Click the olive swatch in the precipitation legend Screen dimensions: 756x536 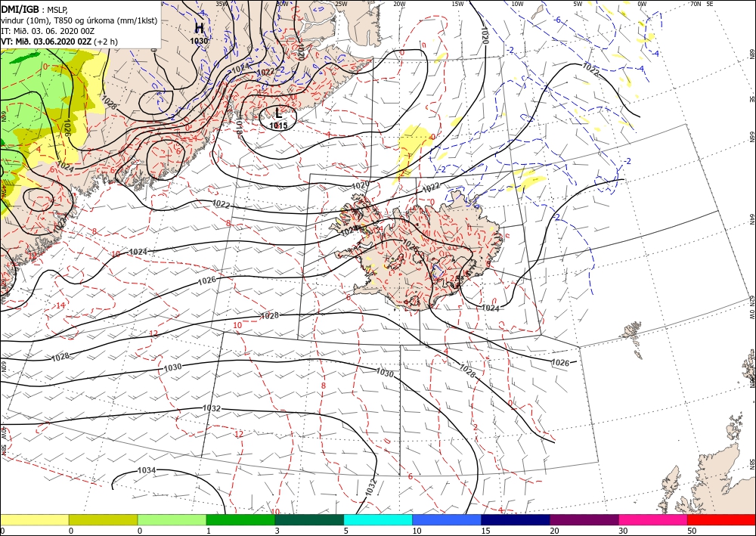tap(103, 519)
